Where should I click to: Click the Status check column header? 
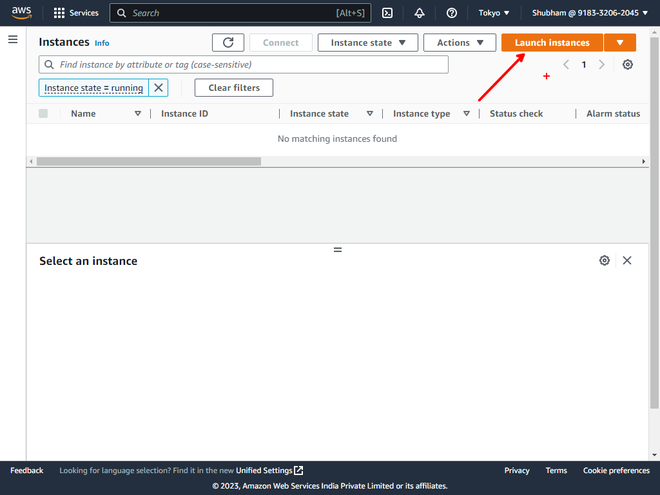[516, 113]
